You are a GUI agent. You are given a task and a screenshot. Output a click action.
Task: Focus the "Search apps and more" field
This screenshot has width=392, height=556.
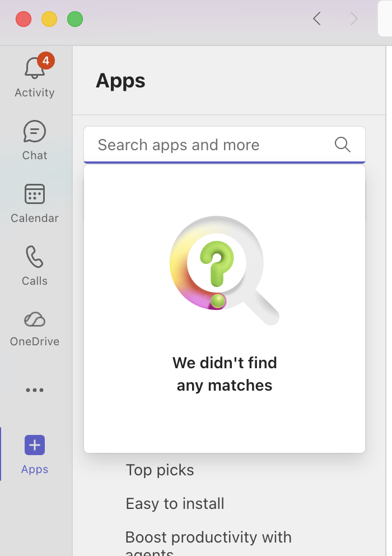[x=213, y=145]
